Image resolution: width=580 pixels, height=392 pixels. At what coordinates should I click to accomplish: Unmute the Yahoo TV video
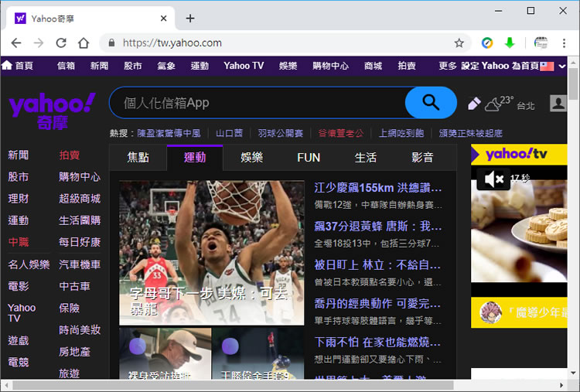[x=493, y=179]
